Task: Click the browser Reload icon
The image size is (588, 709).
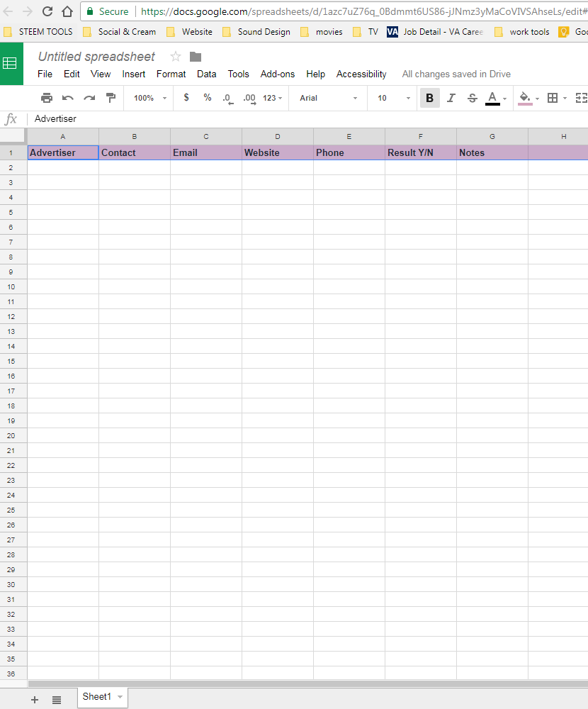Action: 47,11
